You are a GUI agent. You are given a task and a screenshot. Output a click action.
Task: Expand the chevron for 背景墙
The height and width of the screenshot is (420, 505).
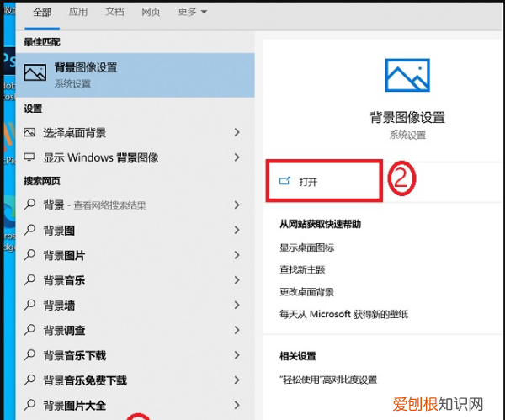(237, 305)
